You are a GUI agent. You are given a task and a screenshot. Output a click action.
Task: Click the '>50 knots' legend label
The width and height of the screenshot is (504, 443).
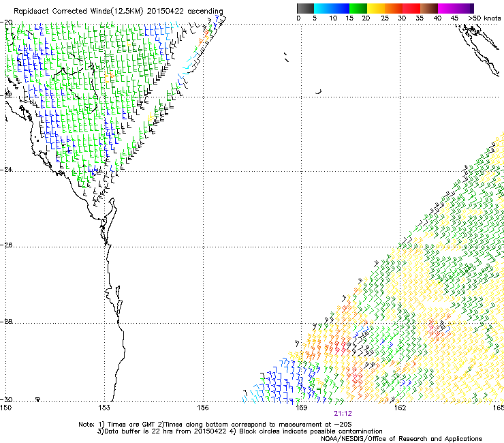click(x=484, y=18)
